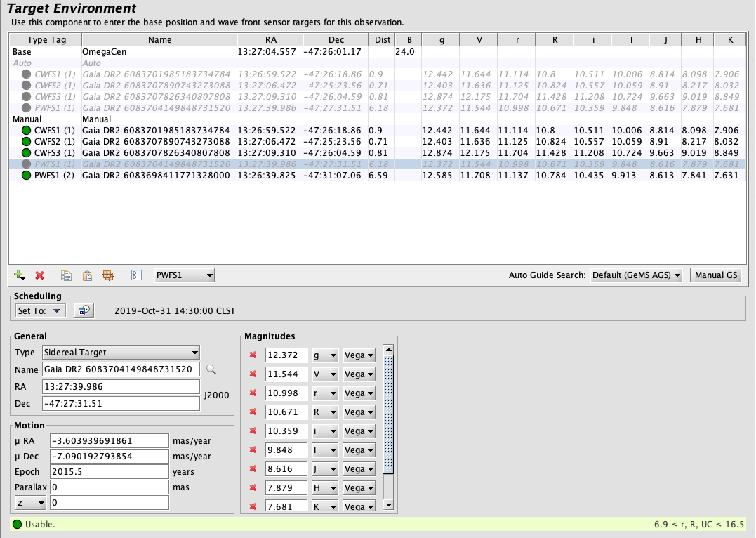Click the Magnitudes list scrollbar thumb
The image size is (756, 538).
click(388, 414)
